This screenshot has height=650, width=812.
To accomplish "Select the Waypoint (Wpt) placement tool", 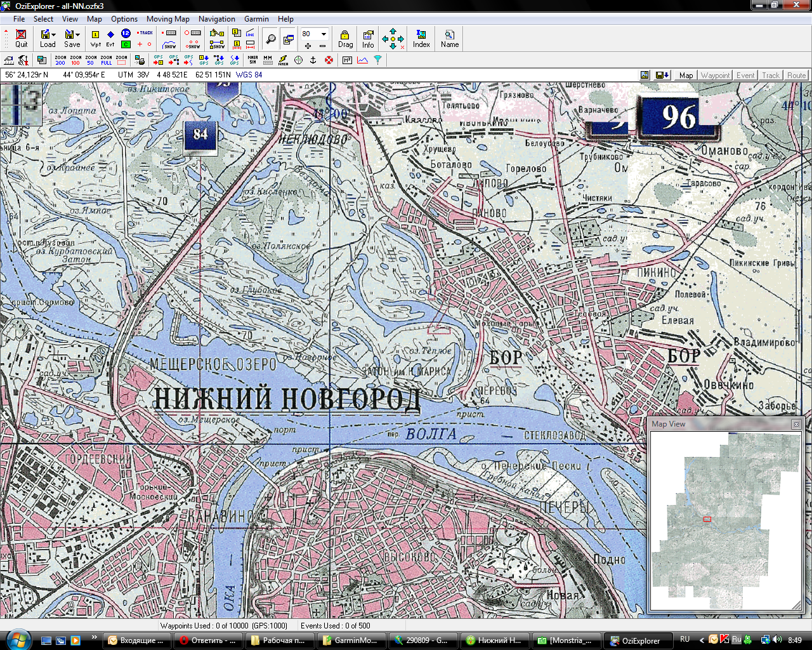I will click(x=95, y=38).
